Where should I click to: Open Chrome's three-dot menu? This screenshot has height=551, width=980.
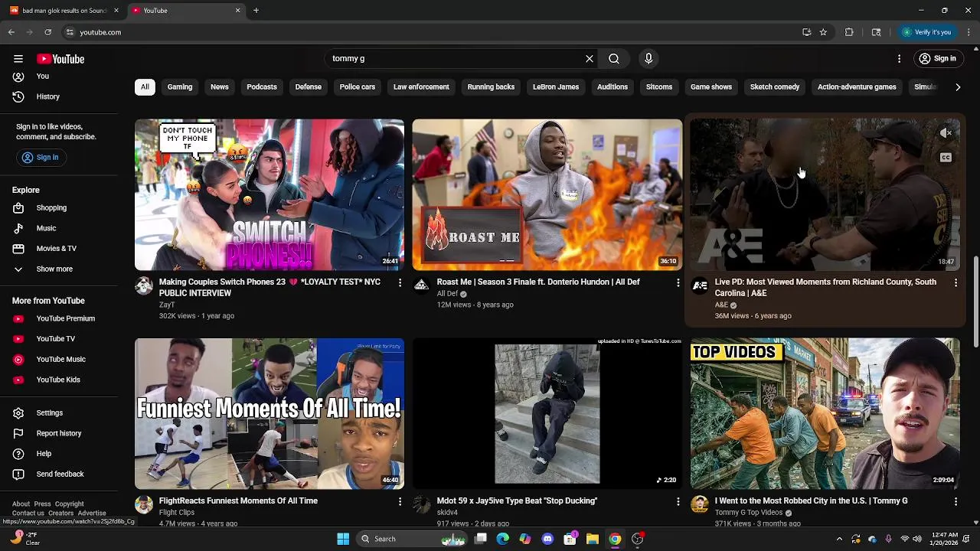click(x=969, y=32)
